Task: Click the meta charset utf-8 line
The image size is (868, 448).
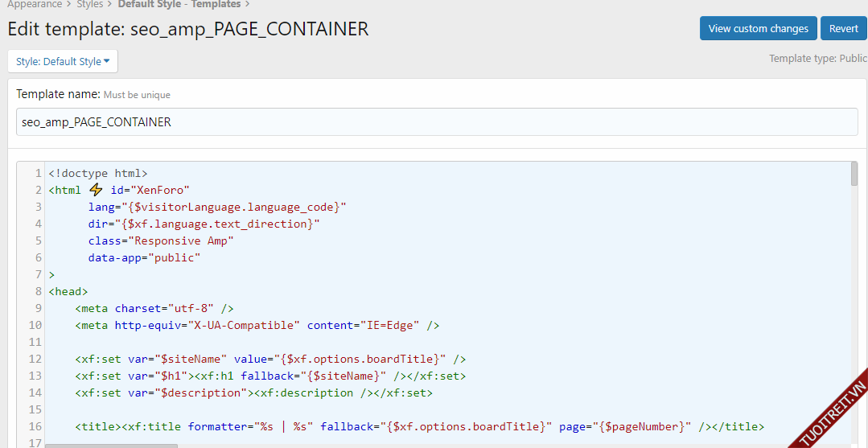Action: (154, 308)
